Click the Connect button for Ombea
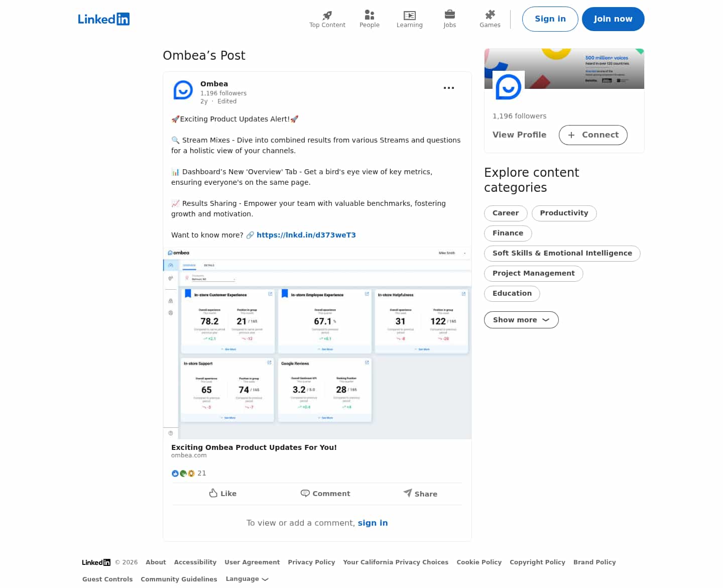723x588 pixels. coord(593,135)
